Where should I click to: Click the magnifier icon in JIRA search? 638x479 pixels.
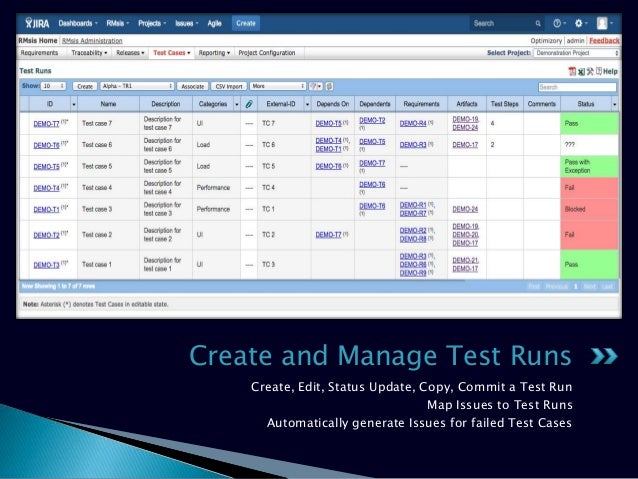pos(538,24)
